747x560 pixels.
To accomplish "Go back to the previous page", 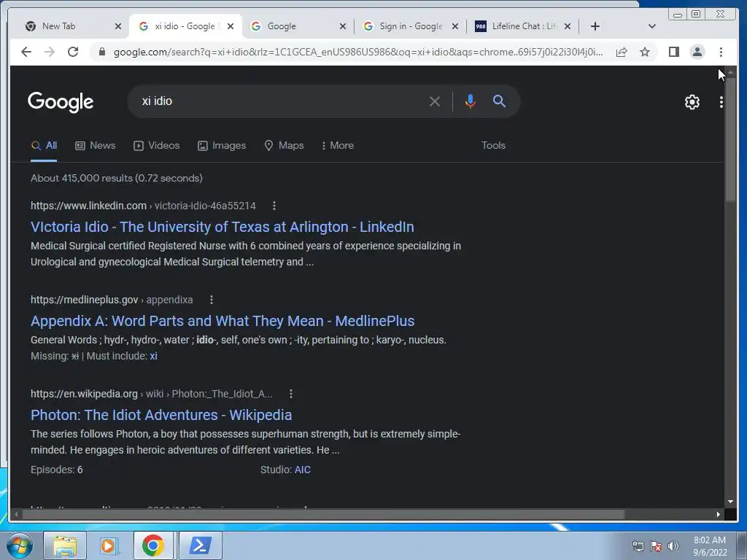I will click(x=26, y=52).
